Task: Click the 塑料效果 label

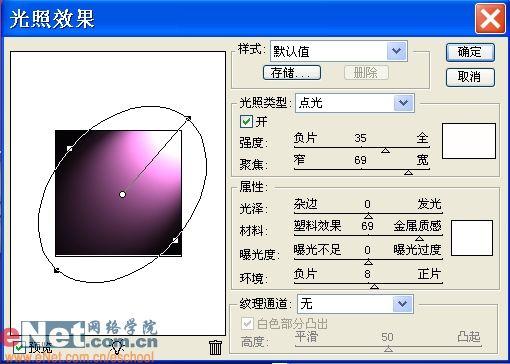Action: point(317,226)
